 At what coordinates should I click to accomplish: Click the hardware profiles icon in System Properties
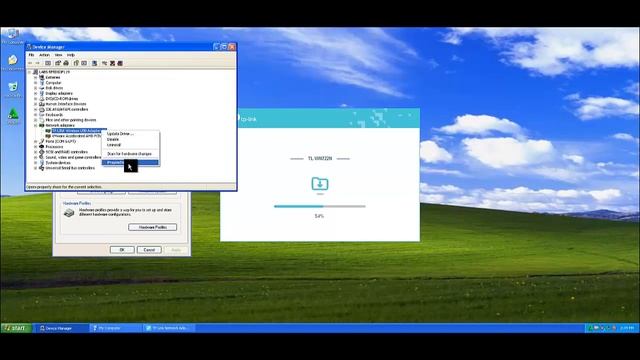[69, 213]
